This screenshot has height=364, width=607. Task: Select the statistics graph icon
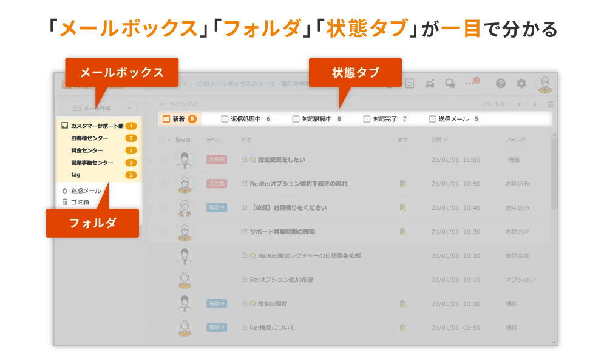click(430, 83)
